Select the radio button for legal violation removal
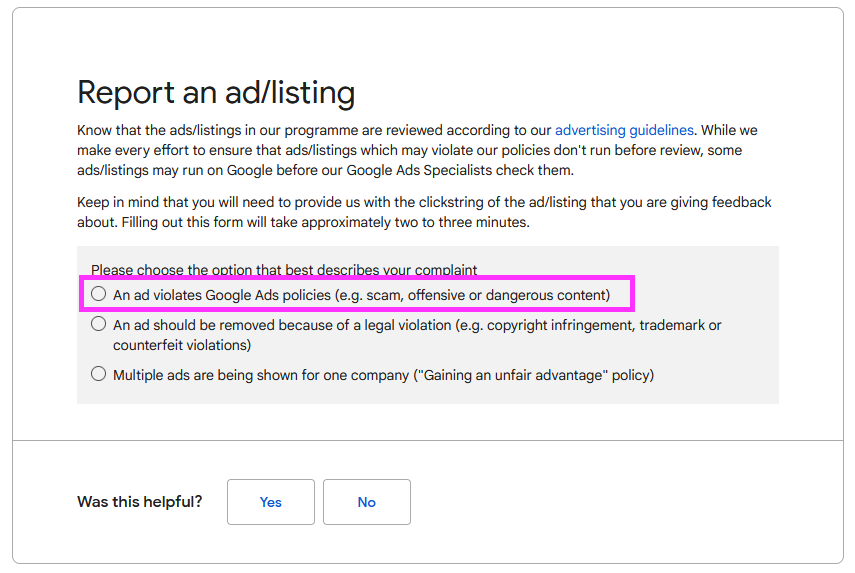The image size is (855, 573). pyautogui.click(x=99, y=324)
